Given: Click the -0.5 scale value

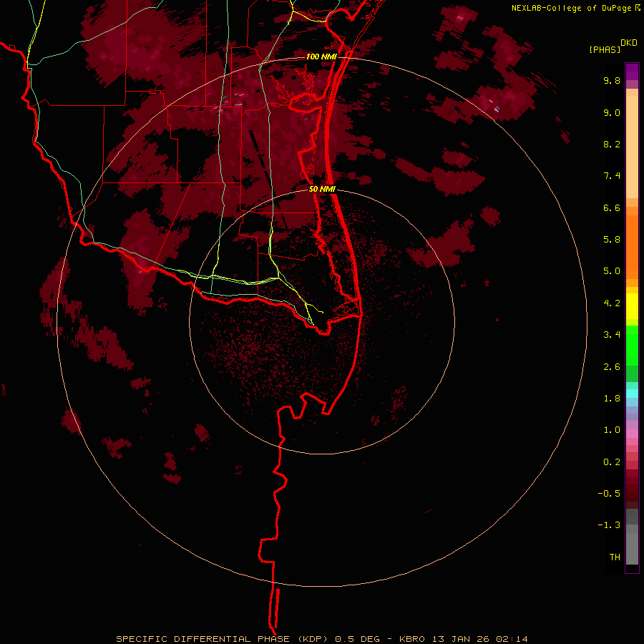Looking at the screenshot, I should click(x=609, y=494).
